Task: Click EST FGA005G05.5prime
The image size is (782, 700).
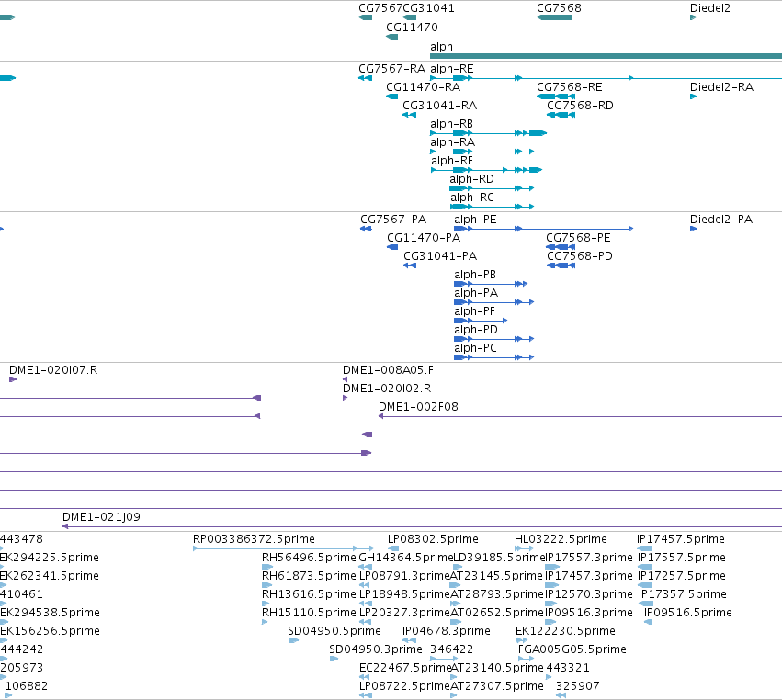Action: pos(527,659)
